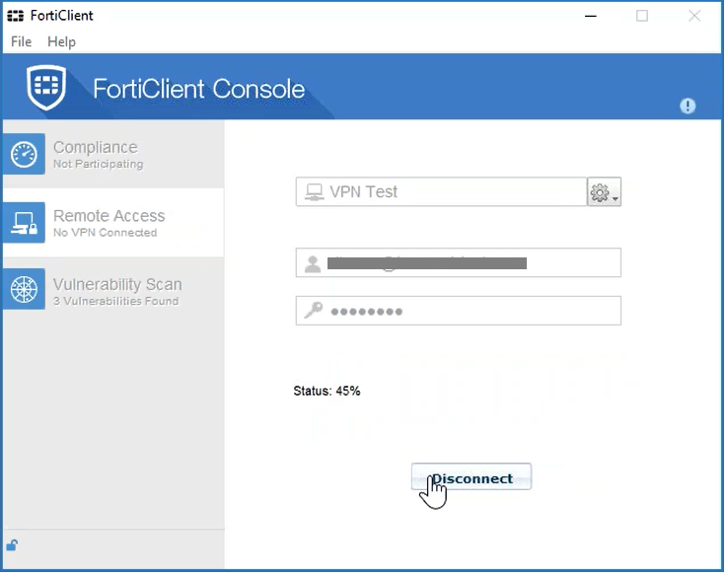Select the Compliance tab label
Screen dimensions: 728x577
[x=96, y=148]
